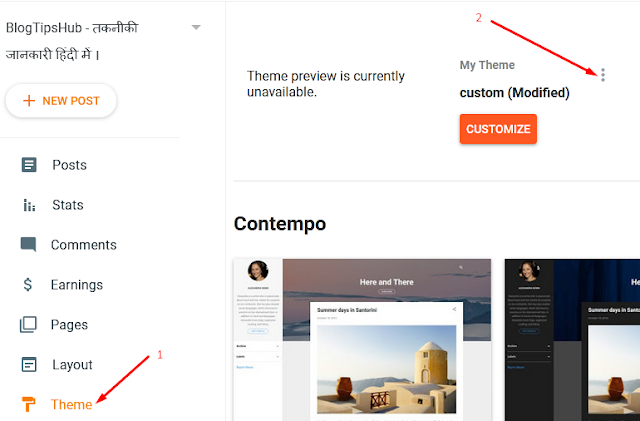The width and height of the screenshot is (640, 421).
Task: Select Earnings from the sidebar
Action: click(77, 285)
